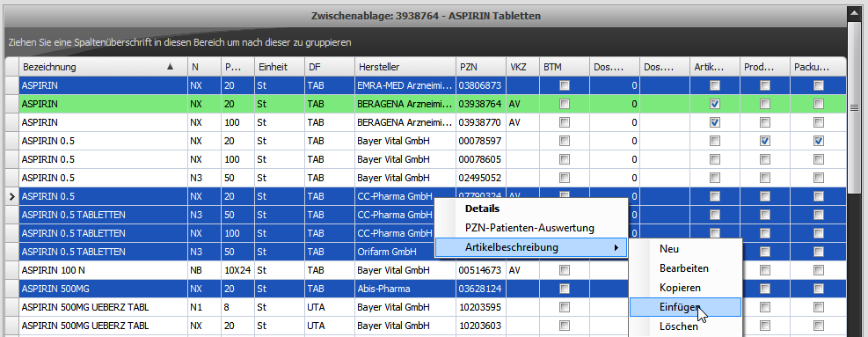The image size is (868, 337).
Task: Enable Prod checkbox for PZN 10203595
Action: point(765,306)
